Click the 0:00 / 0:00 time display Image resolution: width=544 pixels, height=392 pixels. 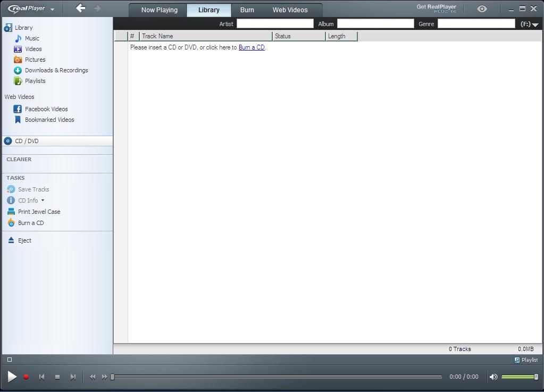point(464,377)
